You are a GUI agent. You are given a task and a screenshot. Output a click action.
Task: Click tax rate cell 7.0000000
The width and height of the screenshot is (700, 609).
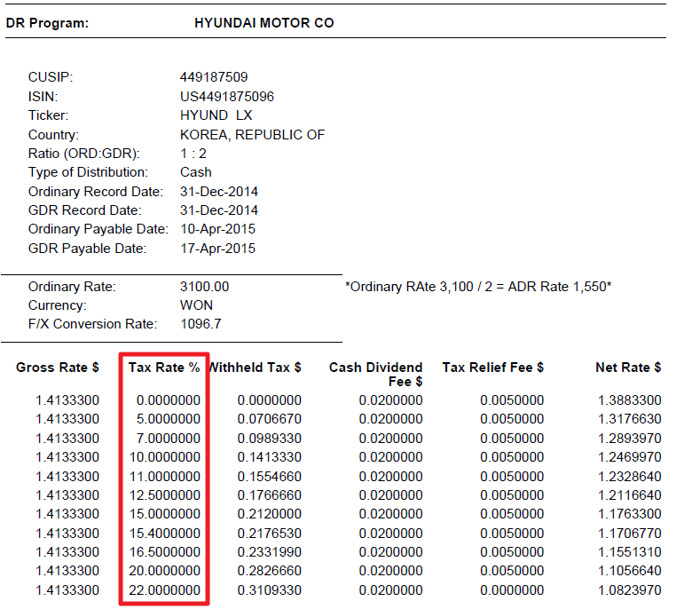click(x=169, y=439)
